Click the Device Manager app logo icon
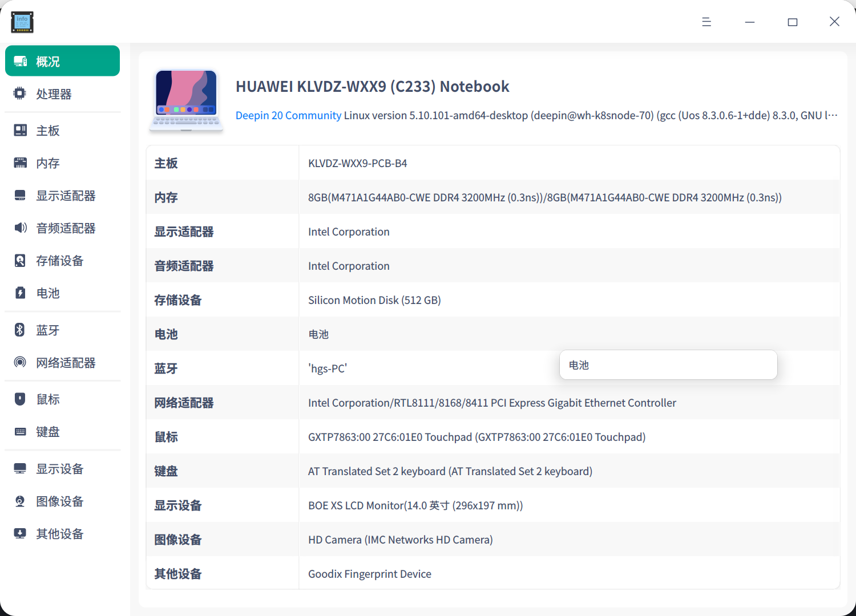The width and height of the screenshot is (856, 616). pyautogui.click(x=22, y=22)
